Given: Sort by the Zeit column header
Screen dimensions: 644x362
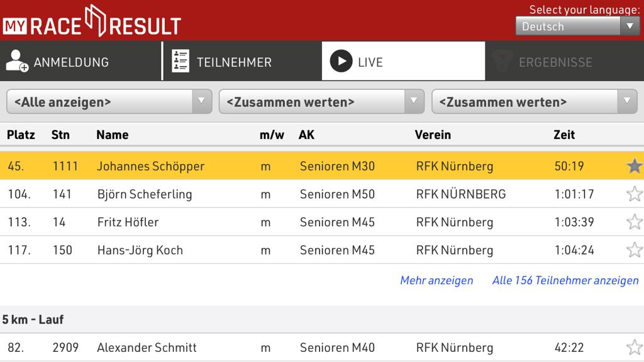Looking at the screenshot, I should (564, 134).
